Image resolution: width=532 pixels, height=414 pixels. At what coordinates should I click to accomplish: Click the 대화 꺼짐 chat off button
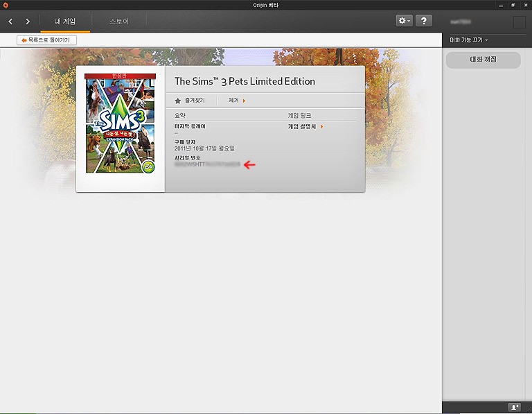tap(483, 60)
